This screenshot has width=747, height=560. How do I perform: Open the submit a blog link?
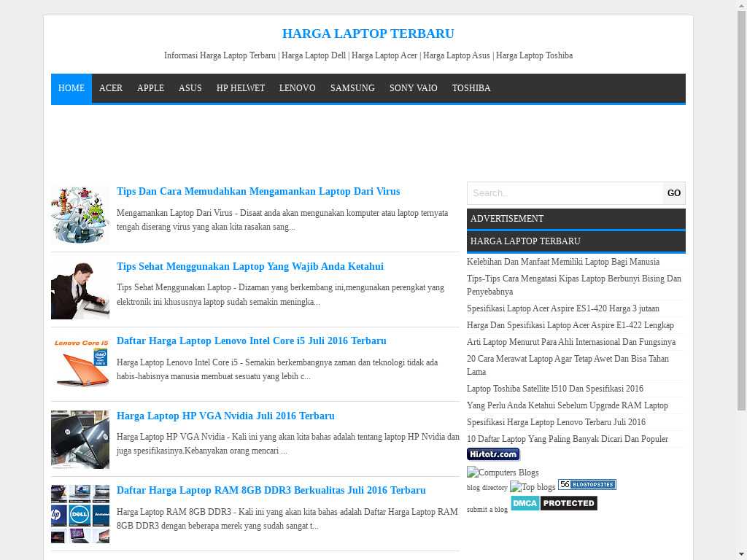pos(487,510)
